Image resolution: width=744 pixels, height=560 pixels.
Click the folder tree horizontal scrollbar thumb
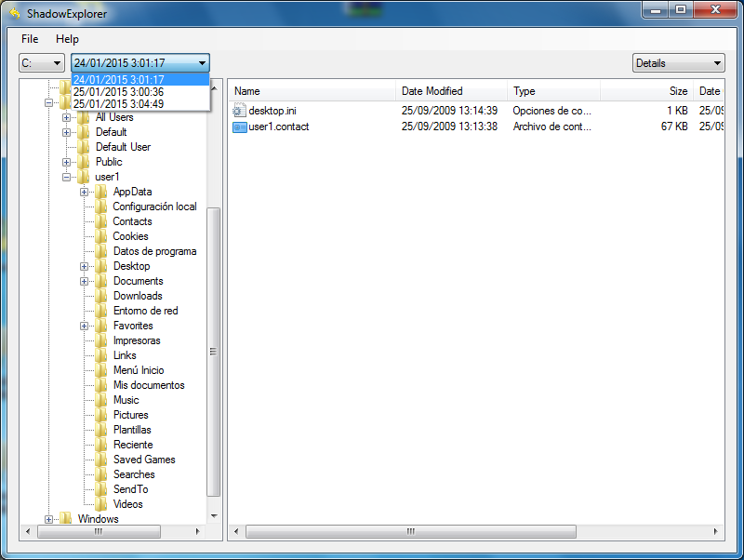point(99,531)
